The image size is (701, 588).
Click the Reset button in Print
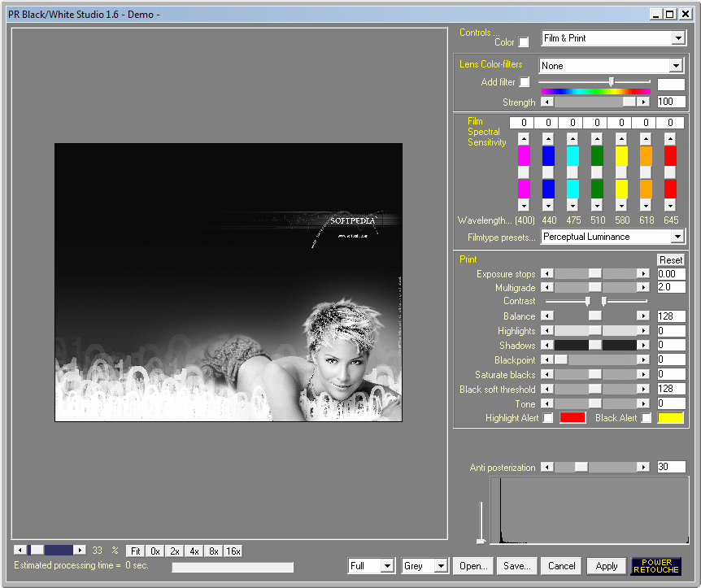click(x=671, y=259)
